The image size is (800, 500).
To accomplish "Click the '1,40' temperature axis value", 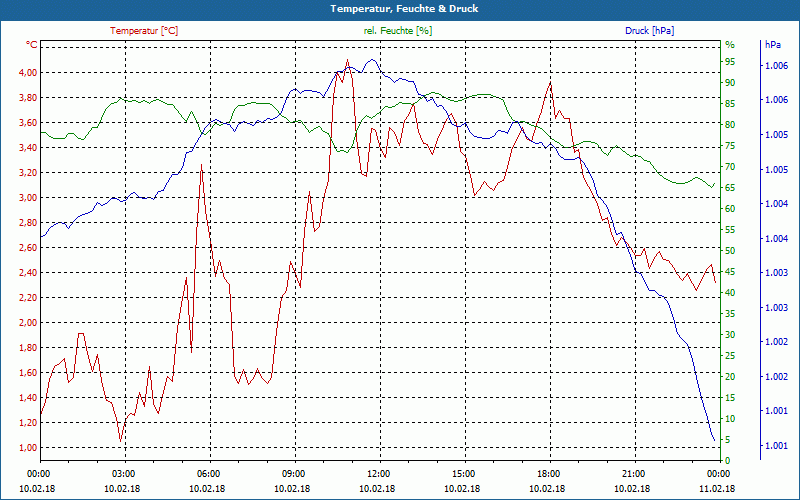I will pos(29,397).
